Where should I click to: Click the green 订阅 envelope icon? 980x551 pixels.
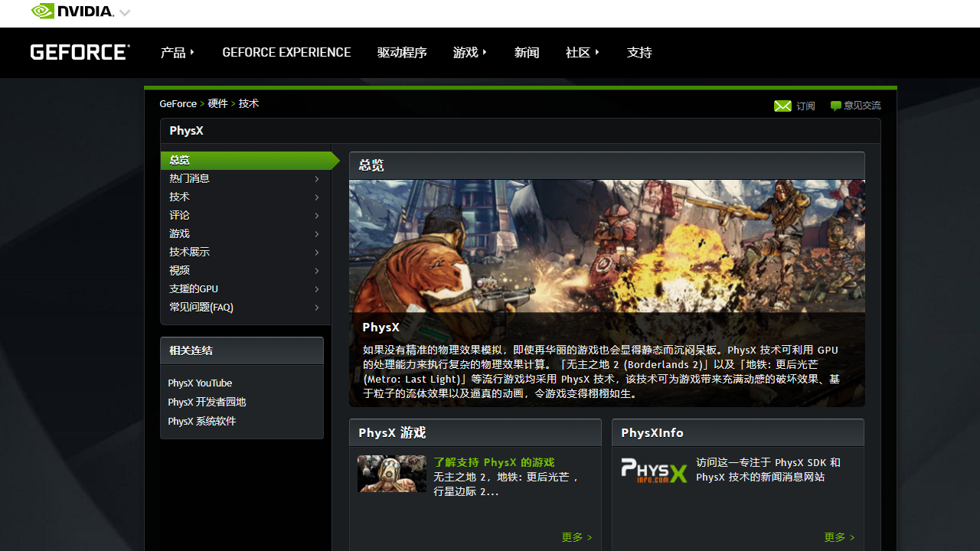[783, 106]
